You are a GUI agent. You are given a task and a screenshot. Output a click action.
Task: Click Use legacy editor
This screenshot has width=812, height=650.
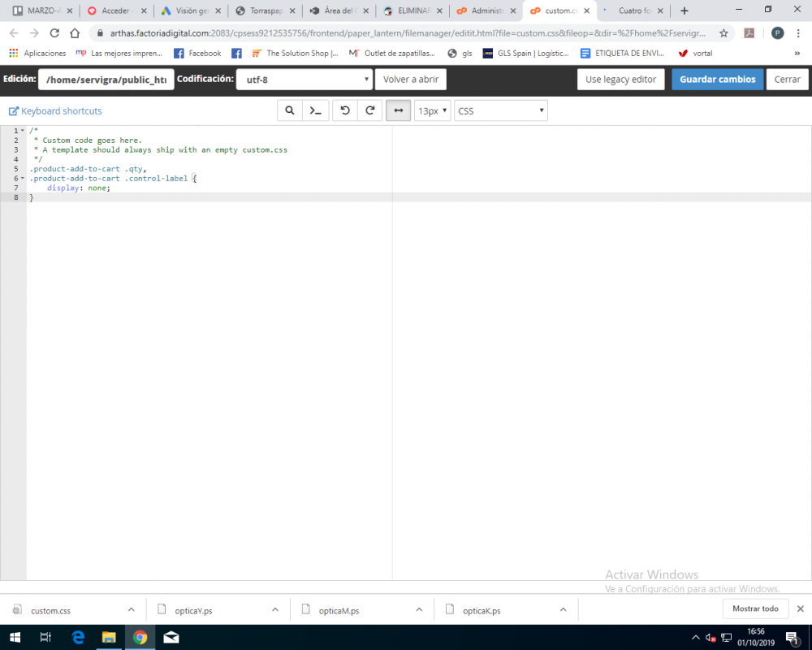click(620, 79)
